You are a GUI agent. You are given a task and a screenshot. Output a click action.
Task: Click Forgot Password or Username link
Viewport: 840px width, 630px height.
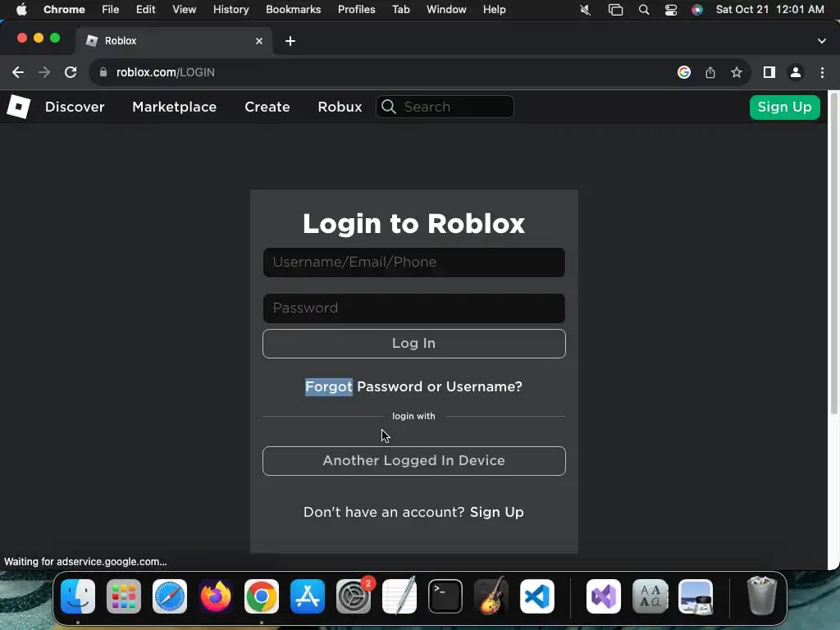point(413,387)
